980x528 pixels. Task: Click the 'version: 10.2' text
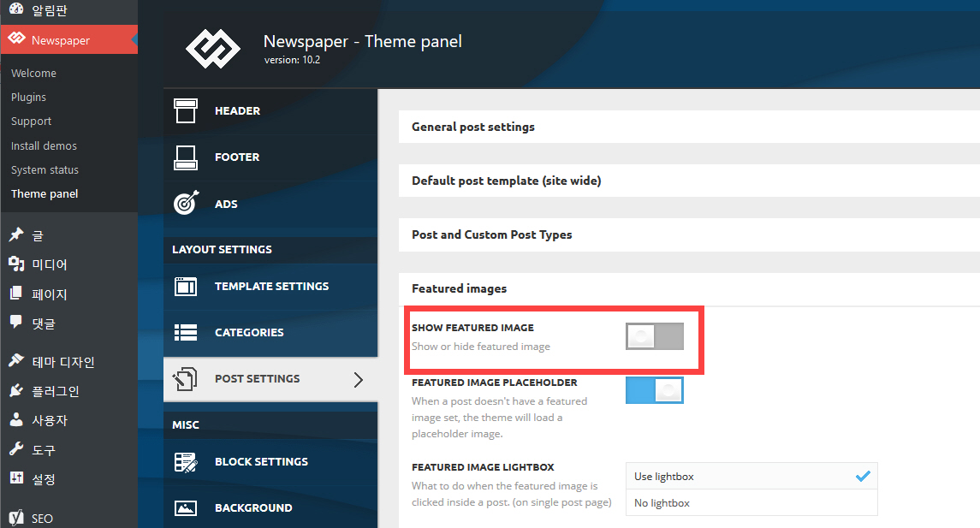pyautogui.click(x=292, y=60)
